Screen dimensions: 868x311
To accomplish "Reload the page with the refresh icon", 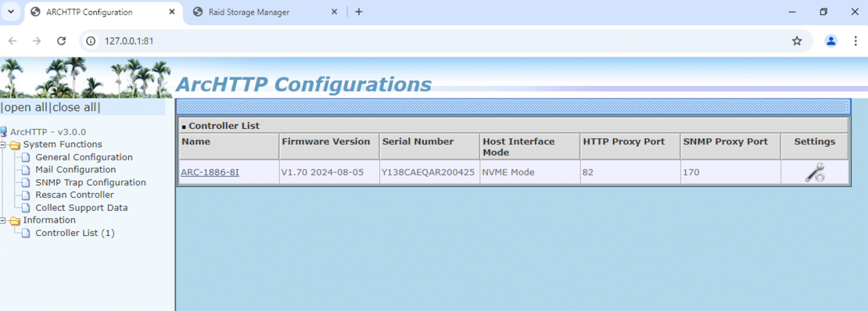I will pyautogui.click(x=62, y=41).
